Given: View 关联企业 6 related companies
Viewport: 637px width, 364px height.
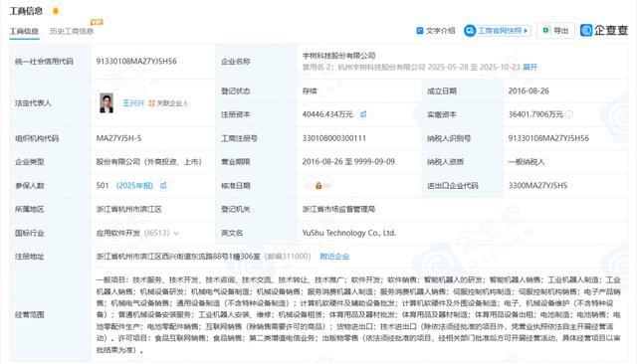Looking at the screenshot, I should point(168,103).
